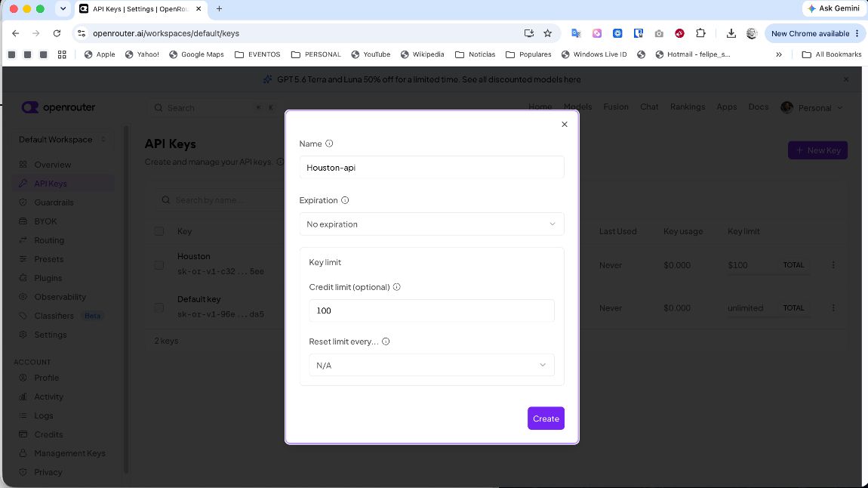Viewport: 868px width, 488px height.
Task: Click the Credit limit info icon
Action: tap(396, 287)
